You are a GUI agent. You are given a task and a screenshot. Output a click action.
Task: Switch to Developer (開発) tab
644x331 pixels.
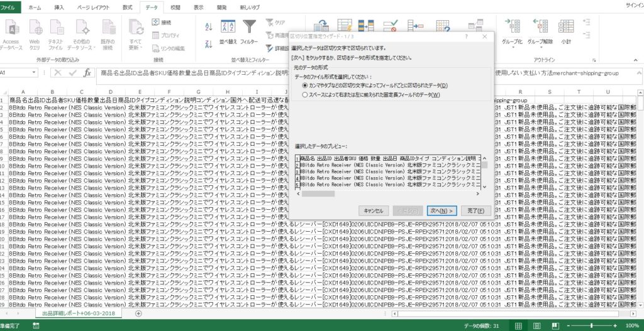222,8
